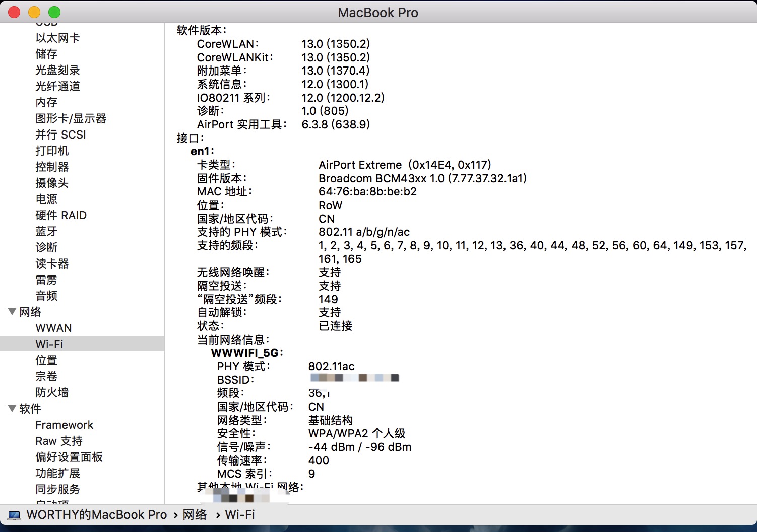The height and width of the screenshot is (532, 757).
Task: Select 位置 under 网络 in the sidebar
Action: pos(46,360)
